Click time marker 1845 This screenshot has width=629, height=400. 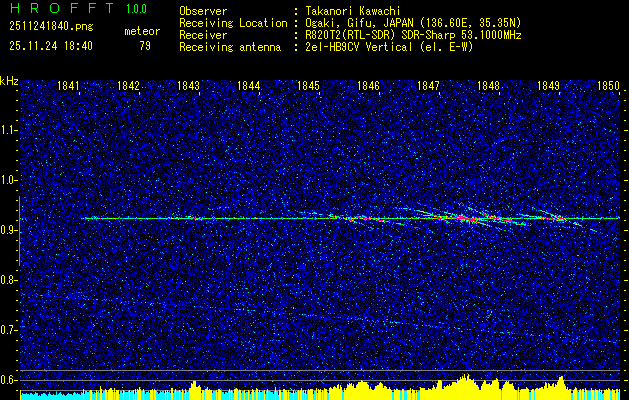click(x=308, y=85)
